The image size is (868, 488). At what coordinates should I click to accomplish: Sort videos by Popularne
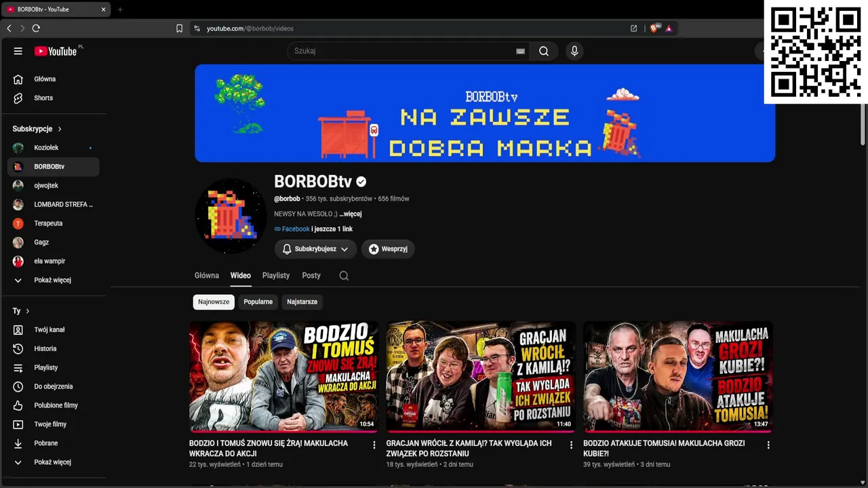[x=258, y=302]
